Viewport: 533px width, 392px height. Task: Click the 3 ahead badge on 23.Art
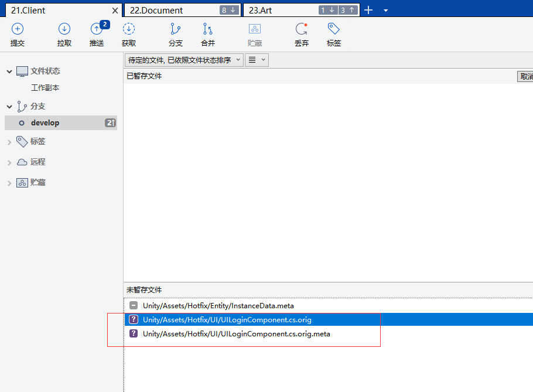348,10
